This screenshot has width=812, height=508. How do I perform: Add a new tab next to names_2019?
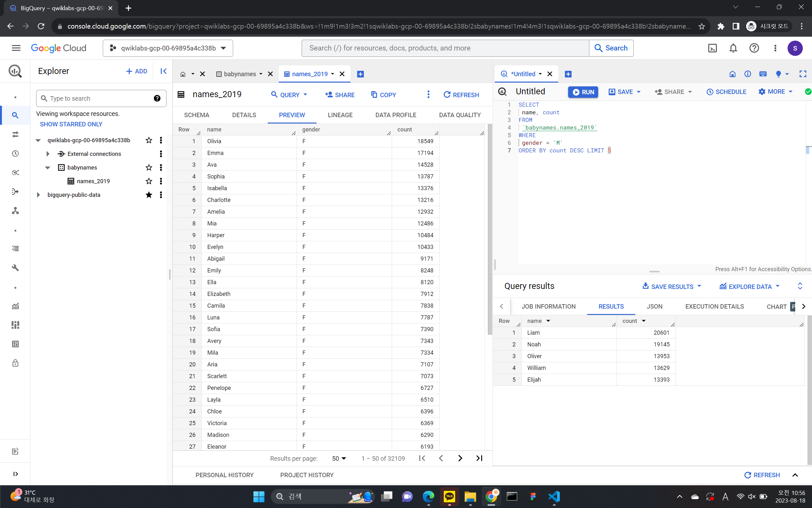(360, 74)
